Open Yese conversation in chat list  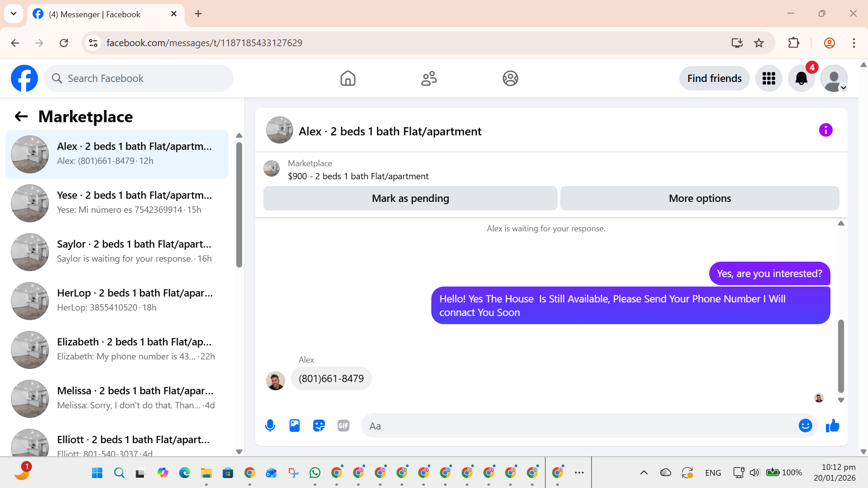pos(117,203)
